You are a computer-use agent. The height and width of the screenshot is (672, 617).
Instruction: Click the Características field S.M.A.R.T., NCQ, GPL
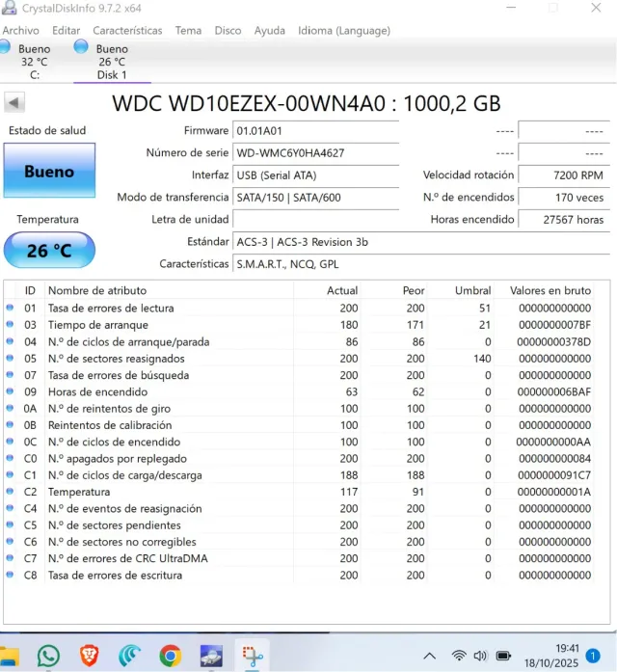pos(421,264)
